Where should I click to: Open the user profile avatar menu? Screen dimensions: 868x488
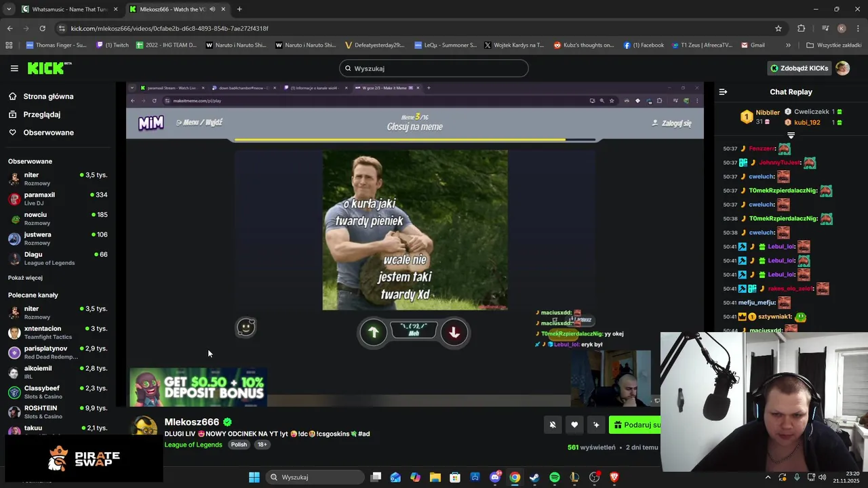pos(842,68)
